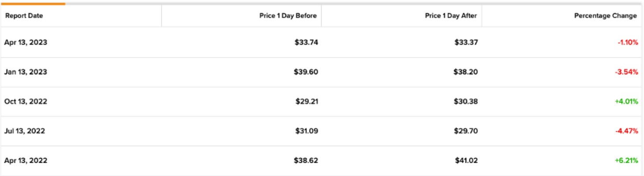Click the orange active tab indicator bar
The image size is (644, 176).
click(33, 4)
